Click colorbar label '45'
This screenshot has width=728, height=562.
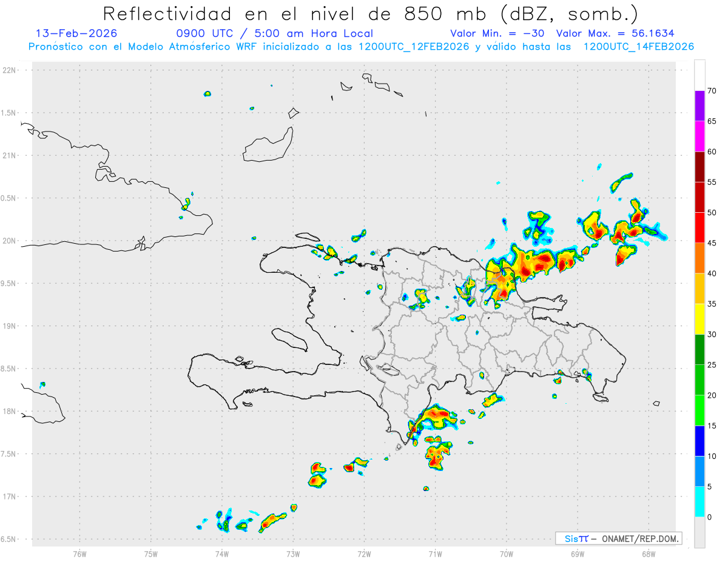712,243
